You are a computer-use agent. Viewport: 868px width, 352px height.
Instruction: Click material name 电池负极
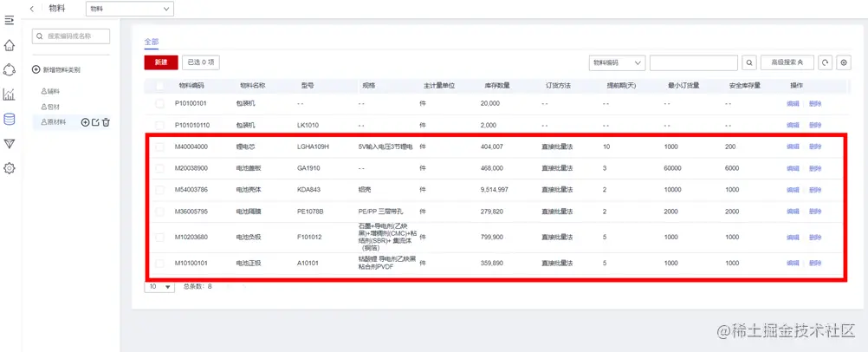point(248,238)
